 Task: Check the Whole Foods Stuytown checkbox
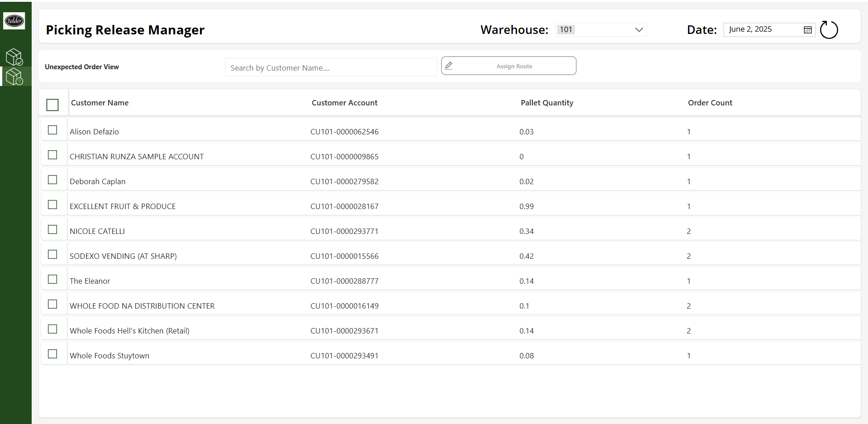click(x=52, y=354)
